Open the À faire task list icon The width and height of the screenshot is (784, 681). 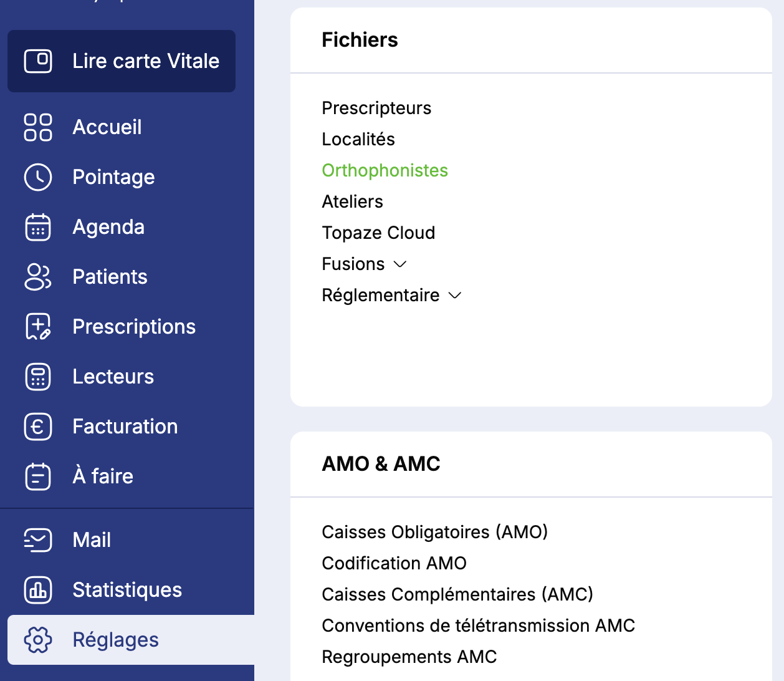coord(38,476)
